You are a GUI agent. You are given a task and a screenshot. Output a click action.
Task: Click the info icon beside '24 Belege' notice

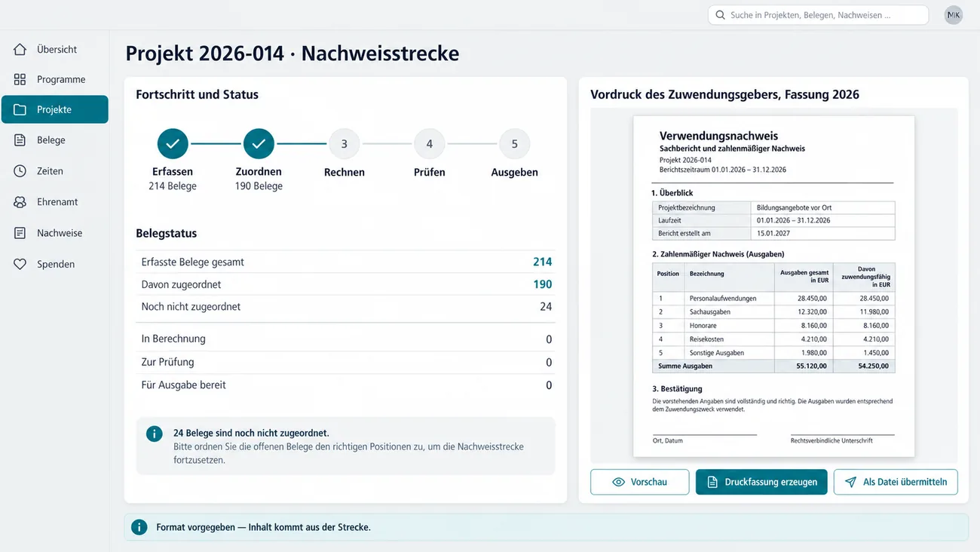[154, 434]
